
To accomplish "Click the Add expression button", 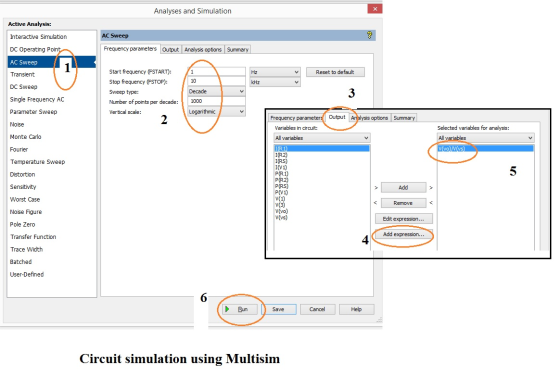I will click(404, 234).
